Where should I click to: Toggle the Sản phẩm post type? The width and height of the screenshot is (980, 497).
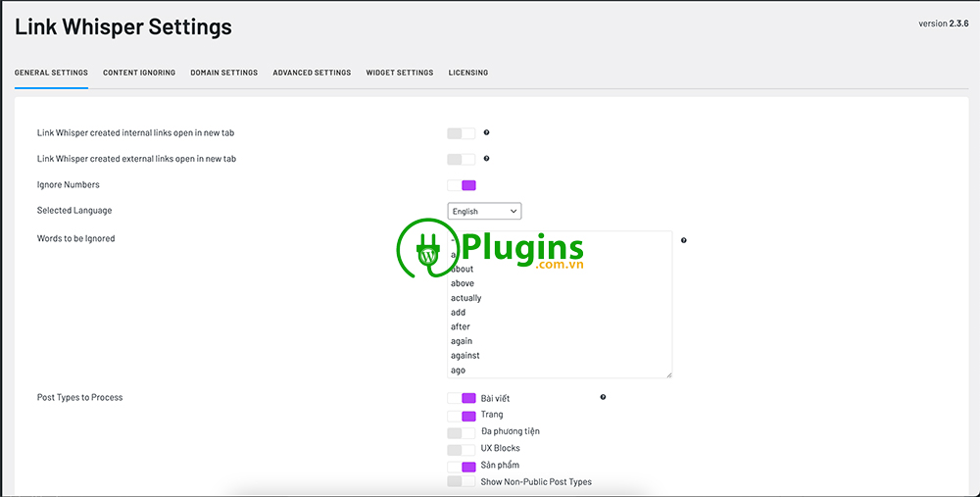point(461,466)
